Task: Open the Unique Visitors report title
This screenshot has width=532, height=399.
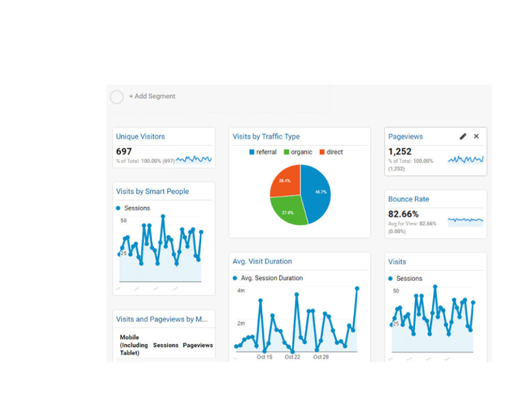Action: coord(140,136)
